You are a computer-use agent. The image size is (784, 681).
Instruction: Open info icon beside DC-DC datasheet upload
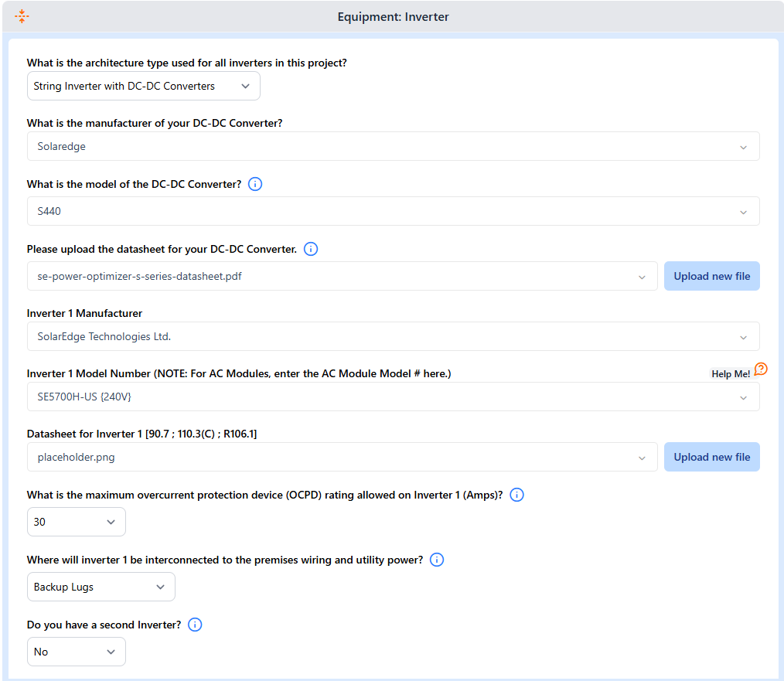point(311,249)
